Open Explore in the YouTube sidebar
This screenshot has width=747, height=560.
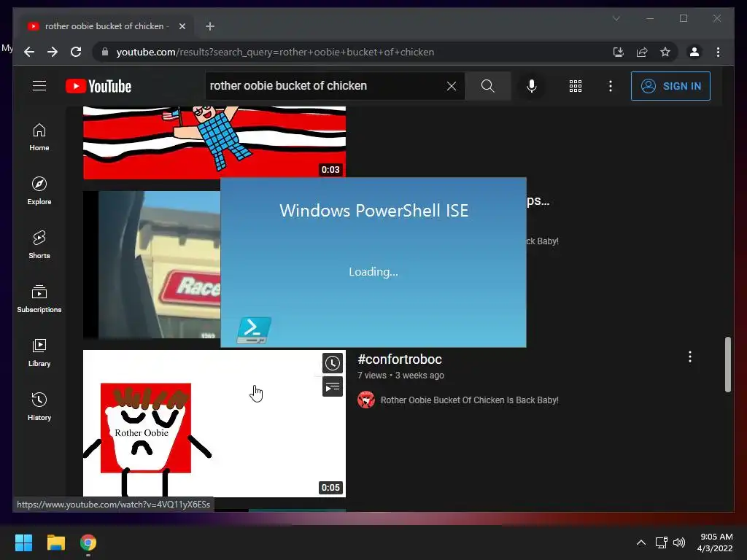(39, 191)
